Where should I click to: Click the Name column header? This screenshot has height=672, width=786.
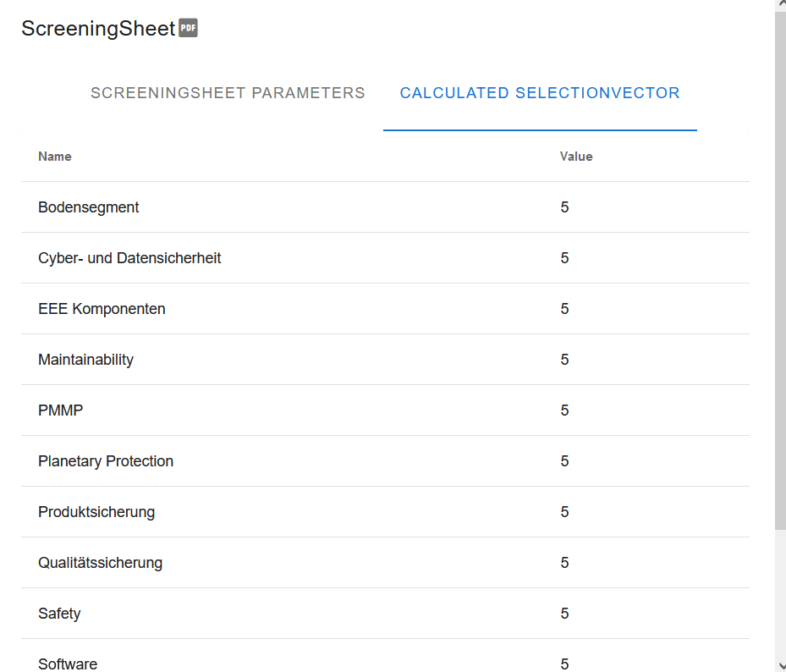(x=55, y=157)
